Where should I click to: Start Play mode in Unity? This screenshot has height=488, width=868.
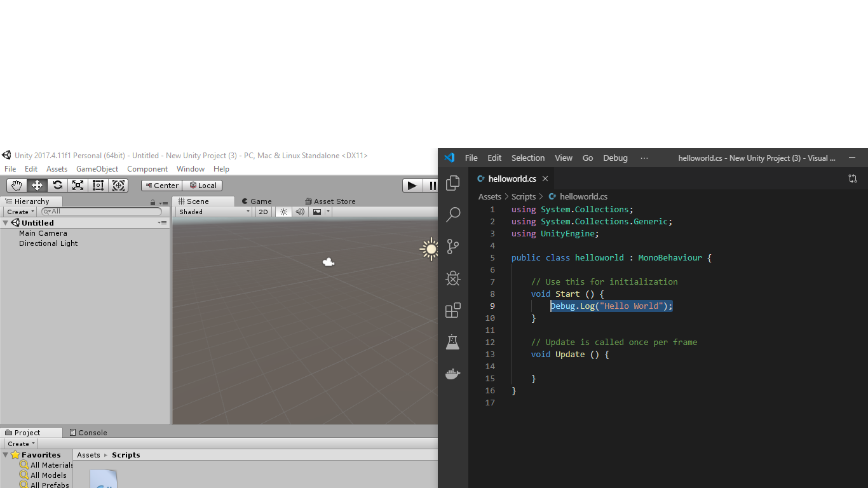point(412,186)
